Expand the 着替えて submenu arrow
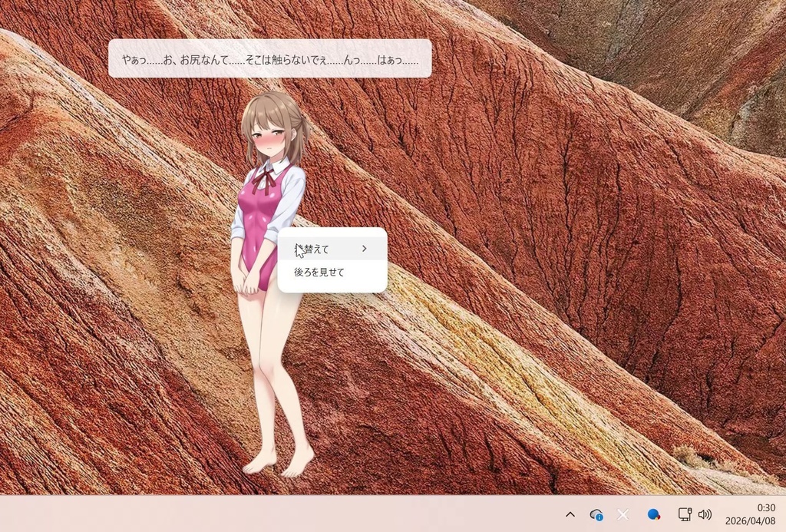The image size is (786, 532). [363, 248]
